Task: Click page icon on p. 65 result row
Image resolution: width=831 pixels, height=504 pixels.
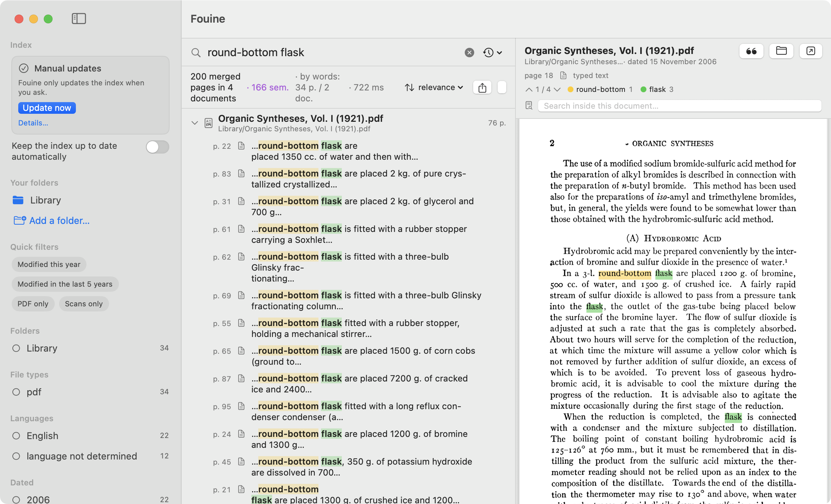Action: (241, 351)
